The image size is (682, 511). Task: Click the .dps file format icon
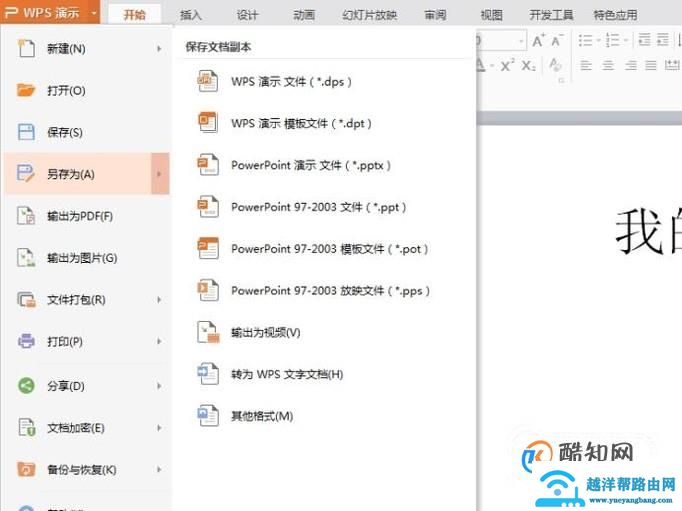point(208,81)
